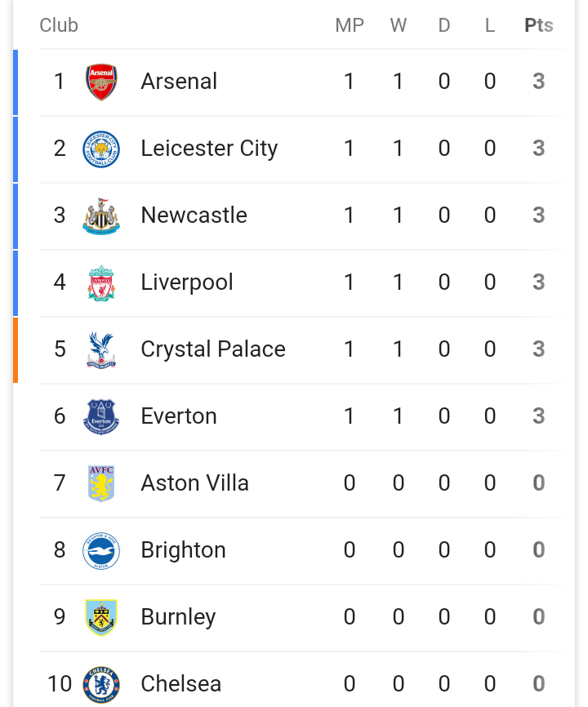
Task: Select the Aston Villa team name
Action: click(x=194, y=483)
